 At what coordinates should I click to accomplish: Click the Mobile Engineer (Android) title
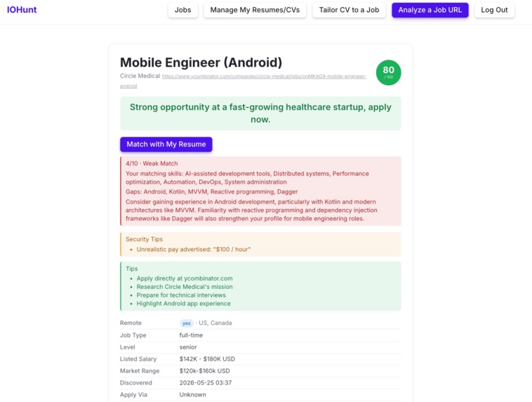(201, 62)
